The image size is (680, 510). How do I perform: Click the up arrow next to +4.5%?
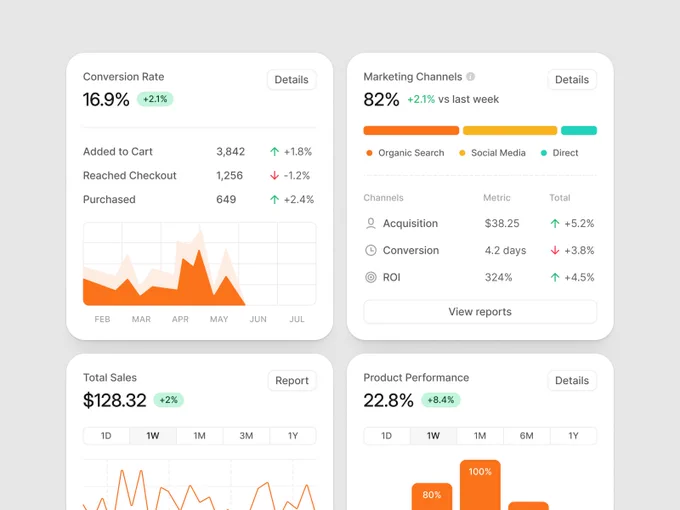555,277
